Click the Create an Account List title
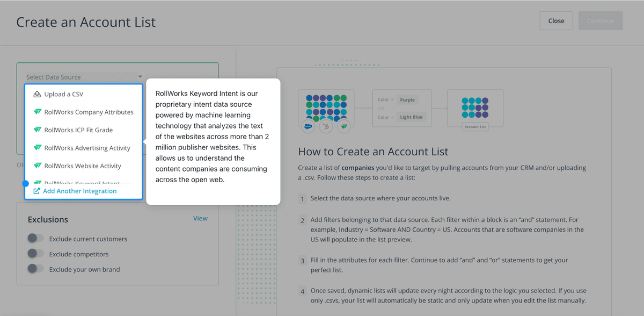The width and height of the screenshot is (644, 316). point(86,22)
